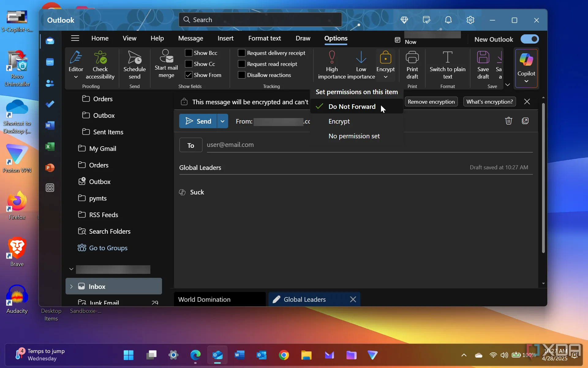The height and width of the screenshot is (368, 588).
Task: Expand the Editor dropdown arrow
Action: [x=76, y=77]
